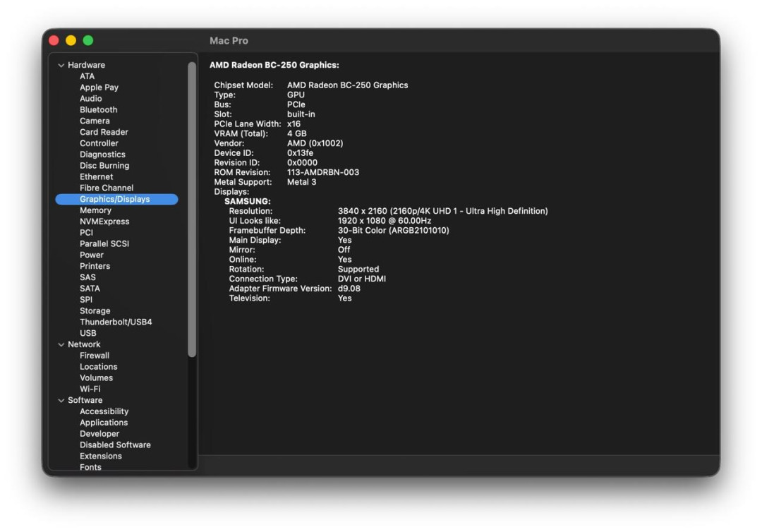
Task: Select the Audio sidebar item
Action: (x=91, y=99)
